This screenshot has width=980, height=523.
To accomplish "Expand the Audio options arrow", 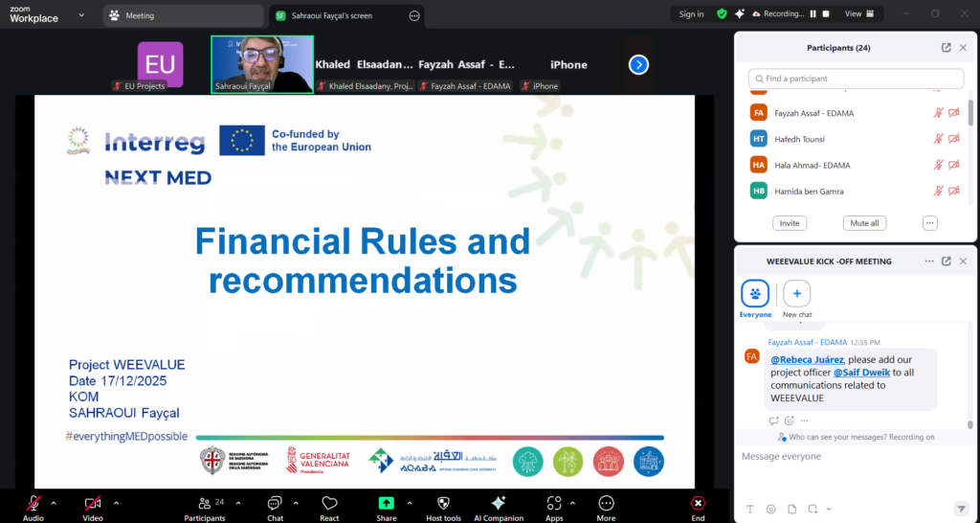I will (54, 502).
